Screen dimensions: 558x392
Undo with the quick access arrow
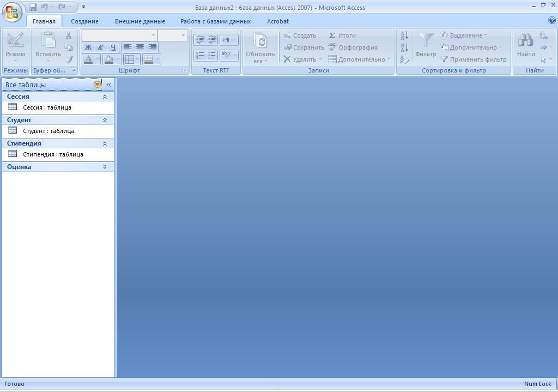[45, 7]
